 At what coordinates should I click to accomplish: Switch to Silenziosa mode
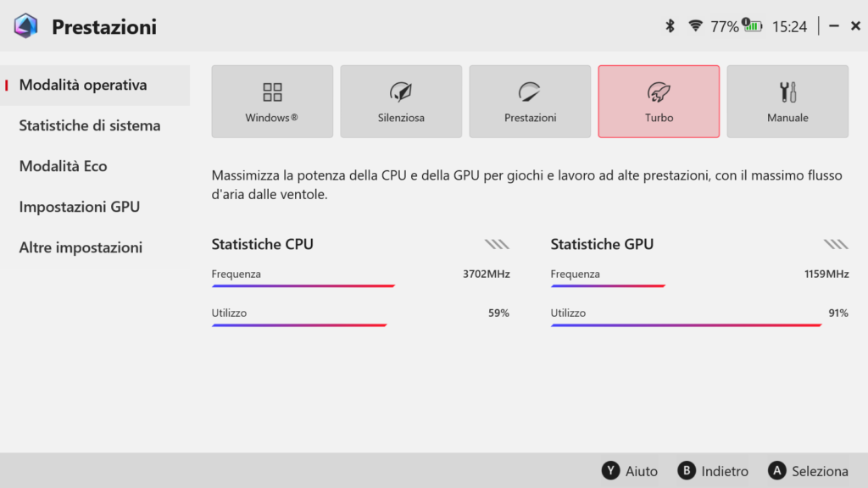(401, 102)
